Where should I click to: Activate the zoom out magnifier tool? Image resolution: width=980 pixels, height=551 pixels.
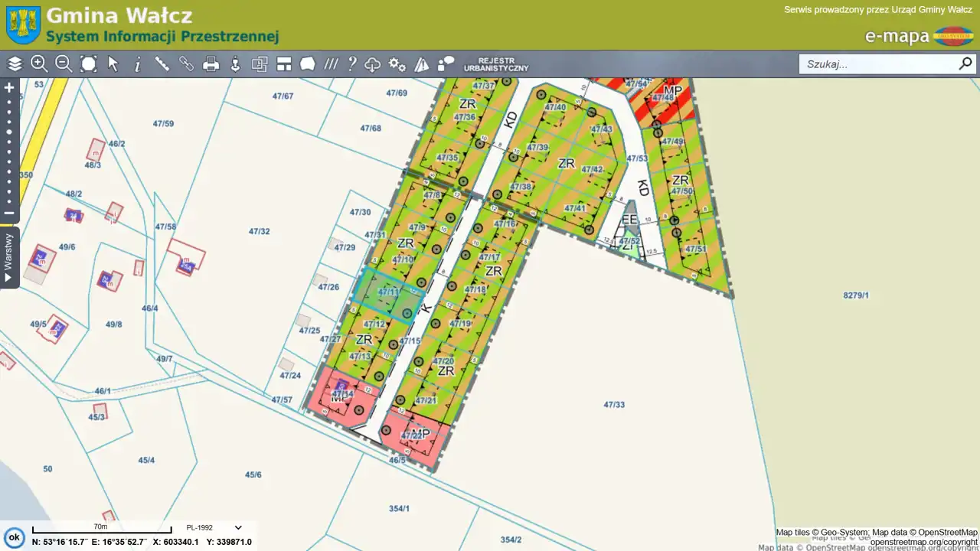tap(64, 64)
